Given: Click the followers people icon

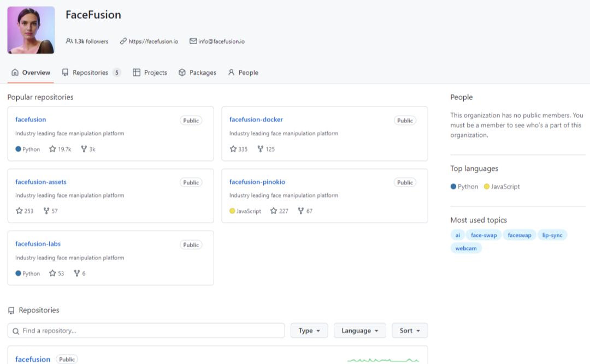Looking at the screenshot, I should [69, 41].
